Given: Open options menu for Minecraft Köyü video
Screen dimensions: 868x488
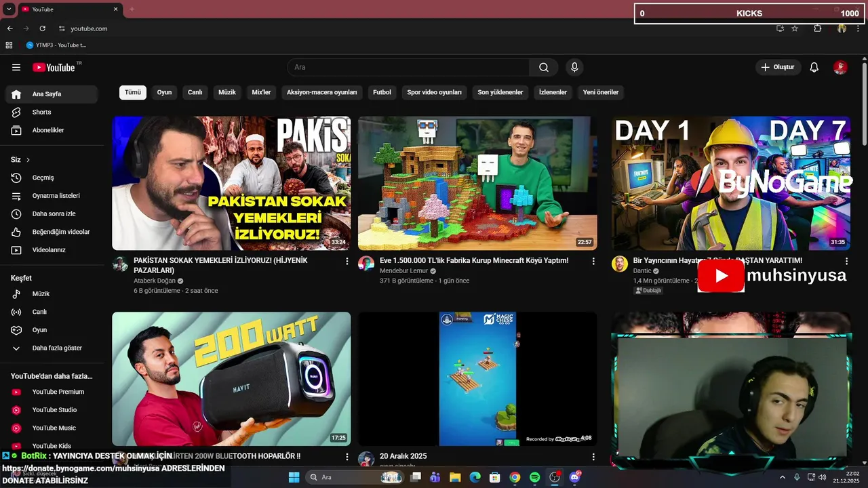Looking at the screenshot, I should [x=593, y=261].
